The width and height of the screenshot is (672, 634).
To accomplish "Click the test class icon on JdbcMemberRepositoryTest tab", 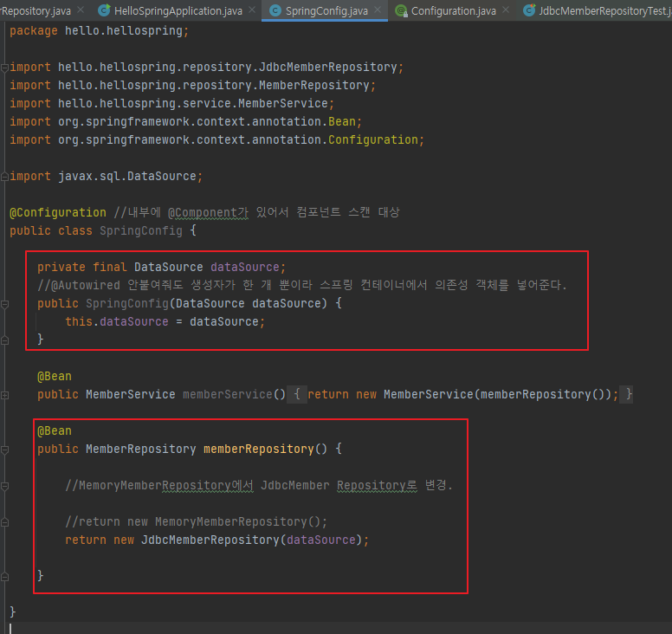I will (x=529, y=10).
